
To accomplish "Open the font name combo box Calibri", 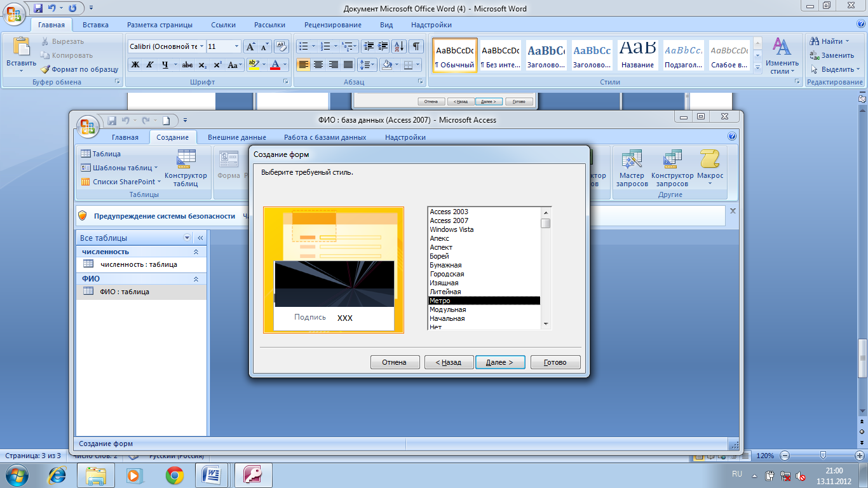I will pos(166,46).
